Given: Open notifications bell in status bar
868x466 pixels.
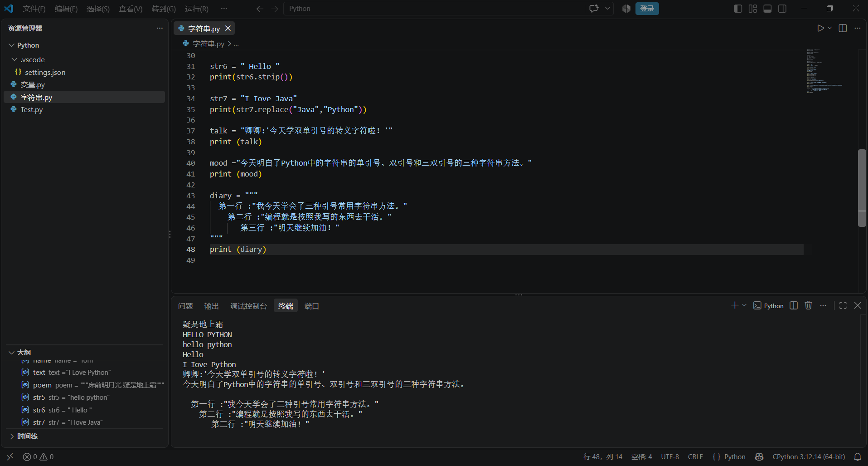Looking at the screenshot, I should pyautogui.click(x=858, y=456).
